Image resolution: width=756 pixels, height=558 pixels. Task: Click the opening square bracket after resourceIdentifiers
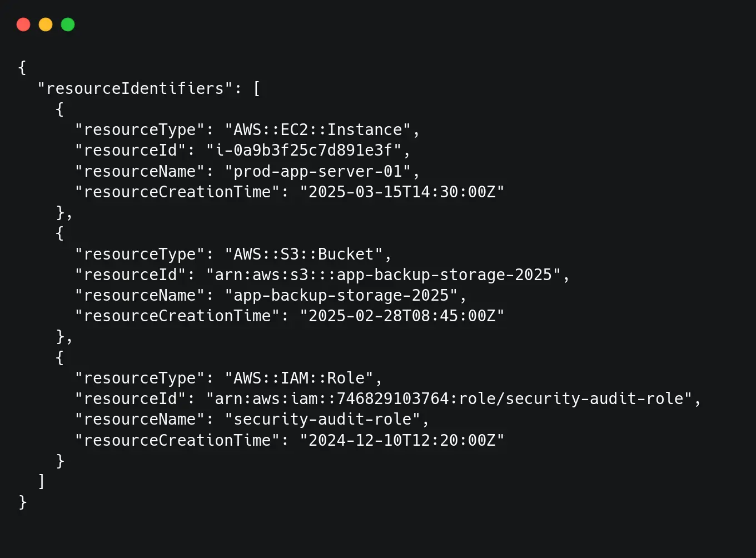tap(256, 88)
